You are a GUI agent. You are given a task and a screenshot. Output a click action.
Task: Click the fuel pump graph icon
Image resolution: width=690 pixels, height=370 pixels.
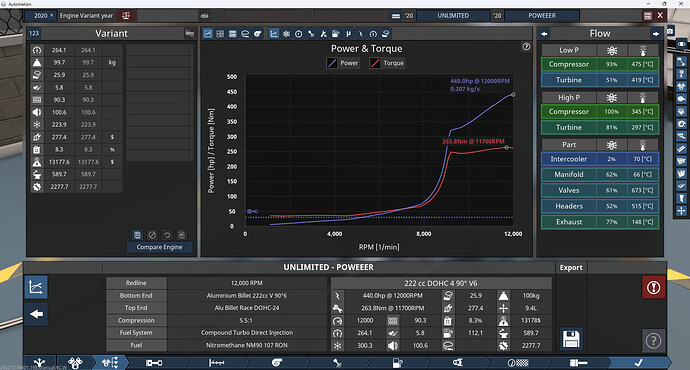(336, 33)
